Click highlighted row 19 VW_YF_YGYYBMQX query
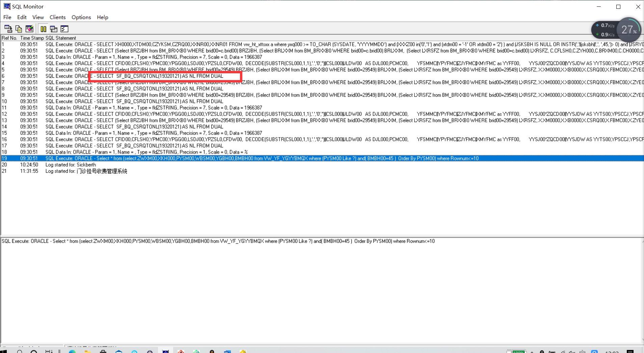 tap(322, 158)
